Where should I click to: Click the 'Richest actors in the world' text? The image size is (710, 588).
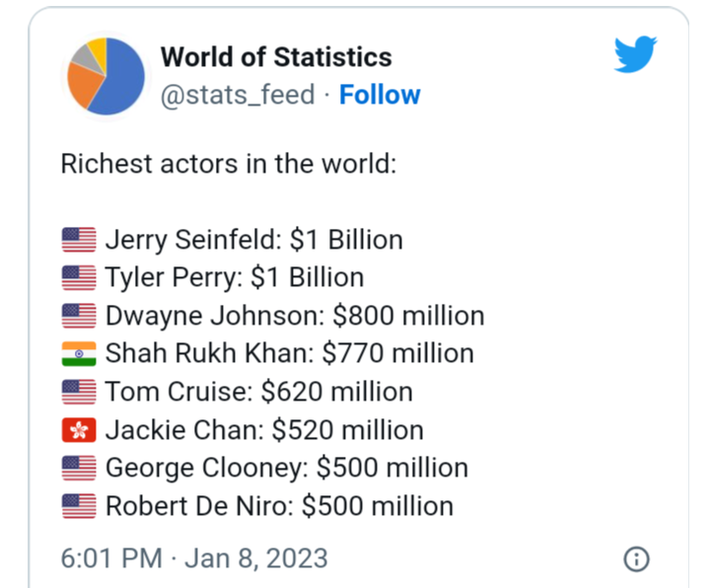pyautogui.click(x=229, y=164)
